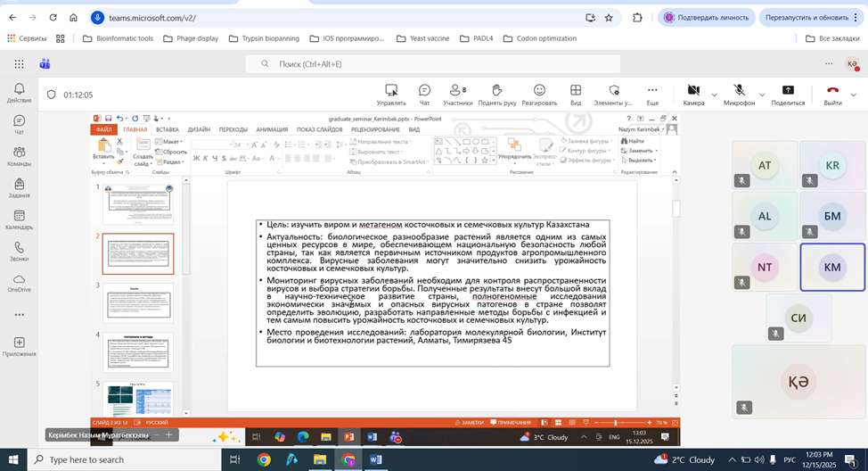Click the restart and update browser button
This screenshot has height=471, width=868.
tap(807, 18)
